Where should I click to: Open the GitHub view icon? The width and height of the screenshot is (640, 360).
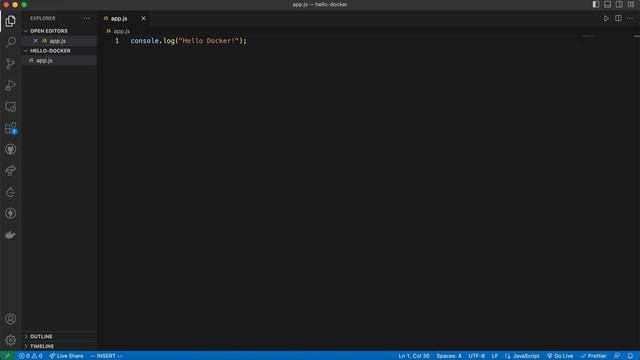tap(11, 149)
